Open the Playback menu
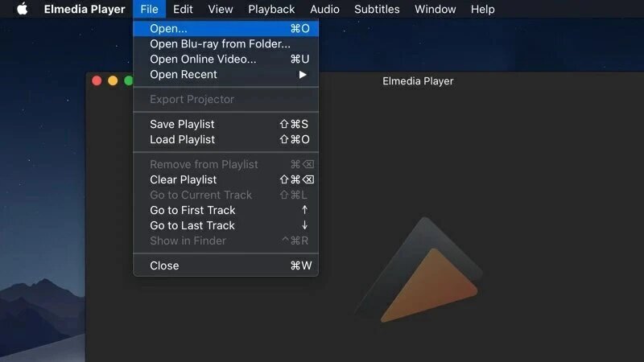 coord(271,9)
